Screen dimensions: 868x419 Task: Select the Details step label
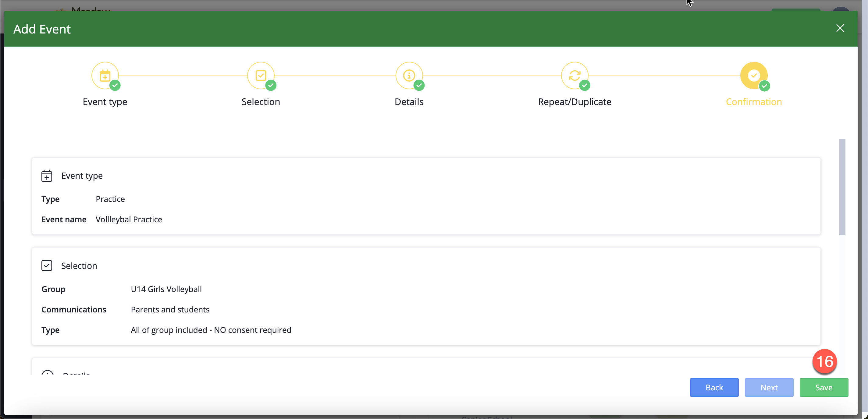tap(409, 102)
